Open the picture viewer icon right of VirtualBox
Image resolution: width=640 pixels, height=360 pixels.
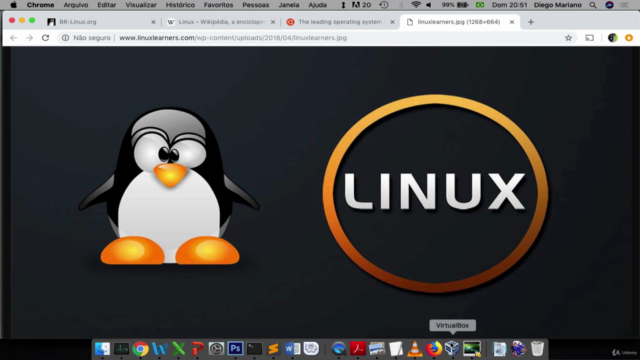coord(472,349)
